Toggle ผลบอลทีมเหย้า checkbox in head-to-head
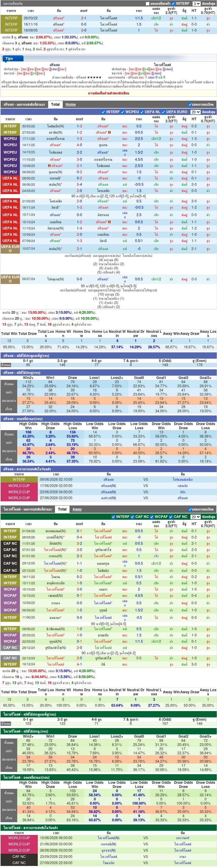 [x=147, y=4]
